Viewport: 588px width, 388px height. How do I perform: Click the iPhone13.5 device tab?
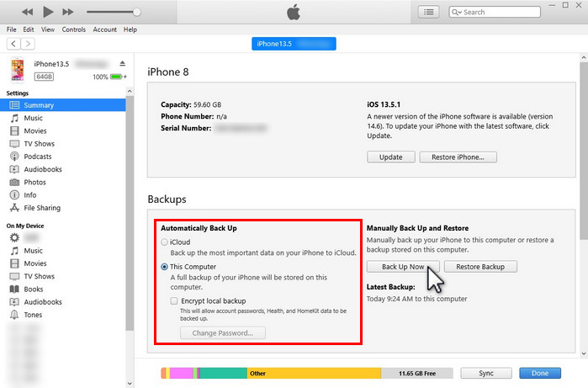click(x=294, y=44)
